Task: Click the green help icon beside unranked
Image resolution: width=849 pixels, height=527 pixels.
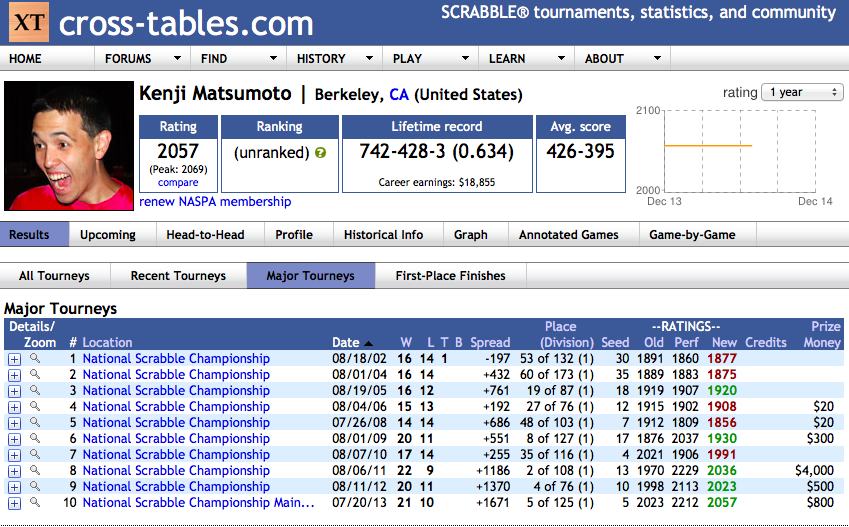Action: (x=321, y=153)
